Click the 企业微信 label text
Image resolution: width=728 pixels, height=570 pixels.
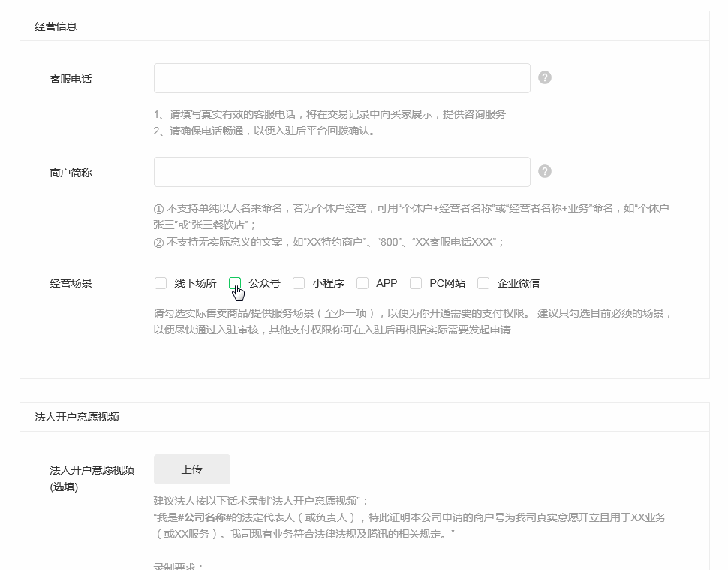(x=518, y=283)
